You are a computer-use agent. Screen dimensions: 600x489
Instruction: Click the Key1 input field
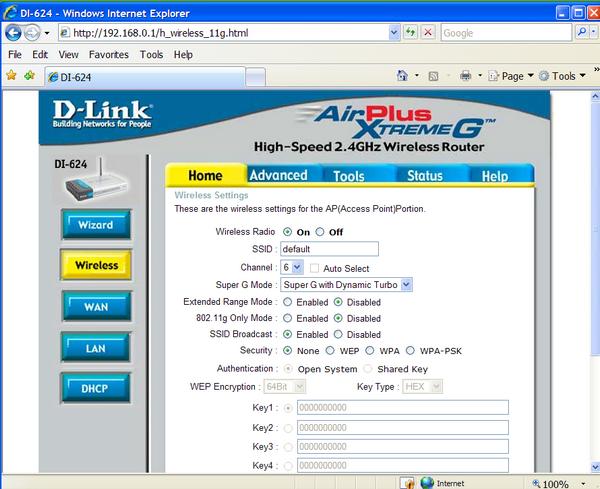pos(403,407)
